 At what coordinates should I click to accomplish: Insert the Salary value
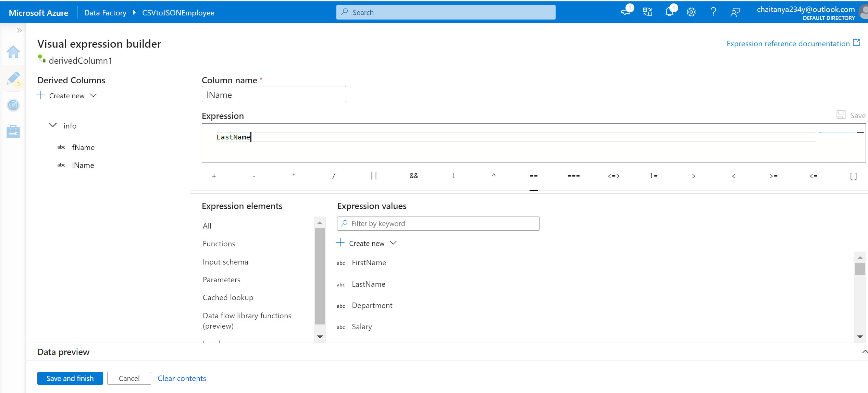click(362, 327)
